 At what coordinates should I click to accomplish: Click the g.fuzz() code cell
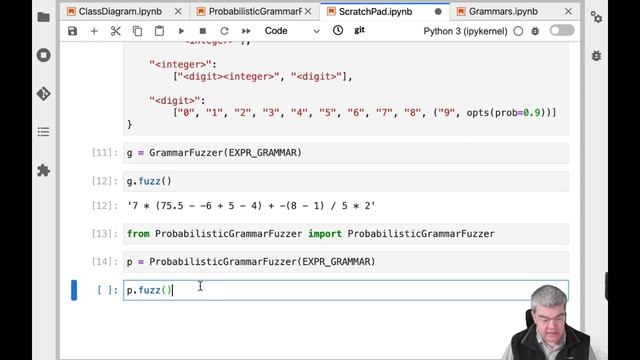click(x=346, y=181)
